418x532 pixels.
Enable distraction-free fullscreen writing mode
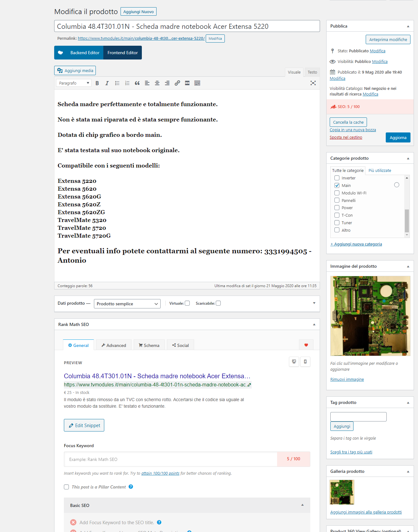point(313,83)
